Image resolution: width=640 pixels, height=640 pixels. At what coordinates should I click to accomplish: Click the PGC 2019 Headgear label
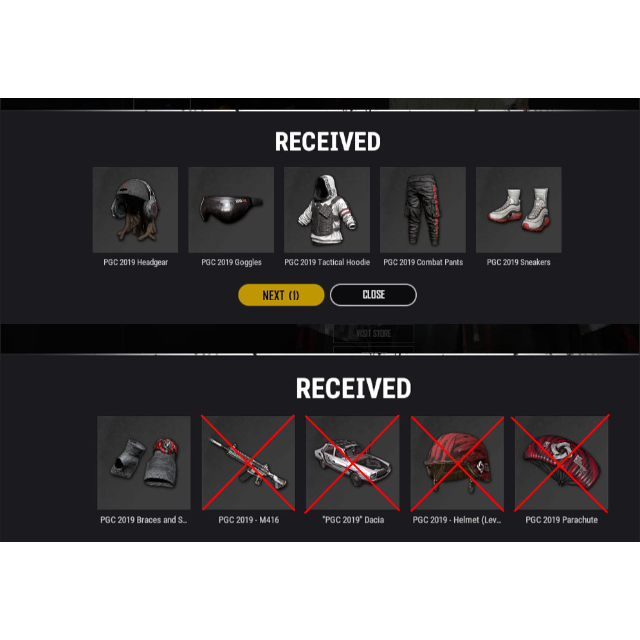(x=136, y=262)
